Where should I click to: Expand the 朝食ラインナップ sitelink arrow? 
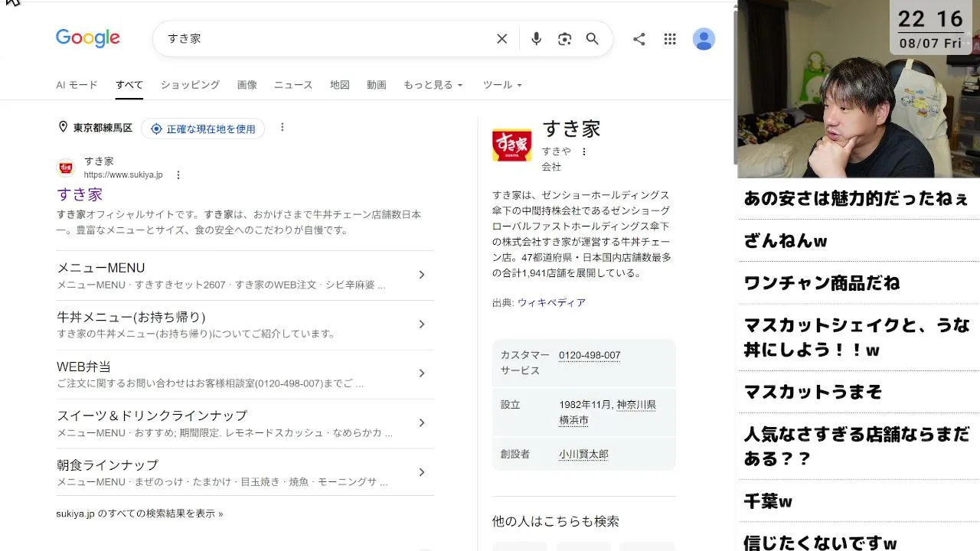pyautogui.click(x=422, y=472)
